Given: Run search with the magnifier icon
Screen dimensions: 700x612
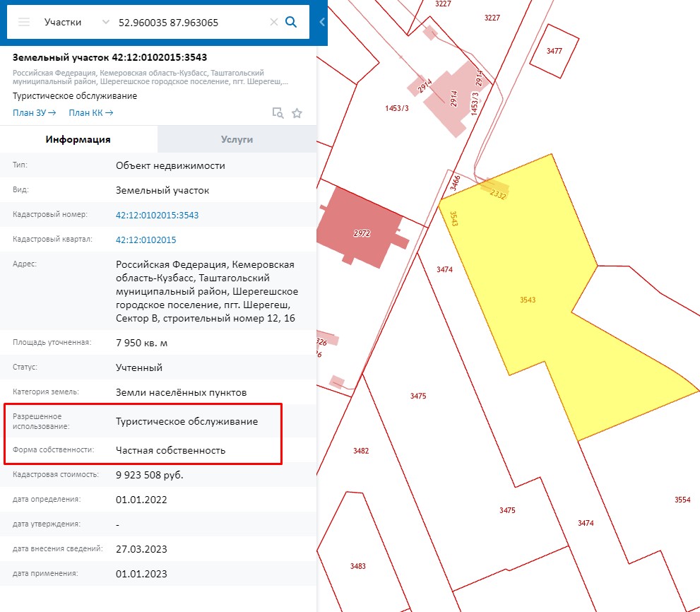Looking at the screenshot, I should (290, 22).
